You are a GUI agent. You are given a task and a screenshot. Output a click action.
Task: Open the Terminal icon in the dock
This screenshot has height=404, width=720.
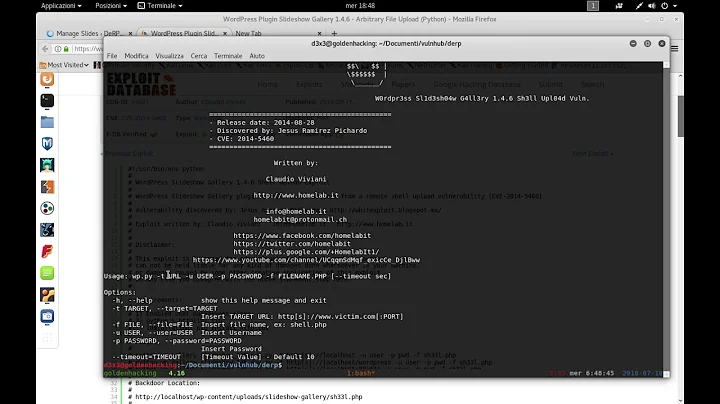pyautogui.click(x=47, y=101)
